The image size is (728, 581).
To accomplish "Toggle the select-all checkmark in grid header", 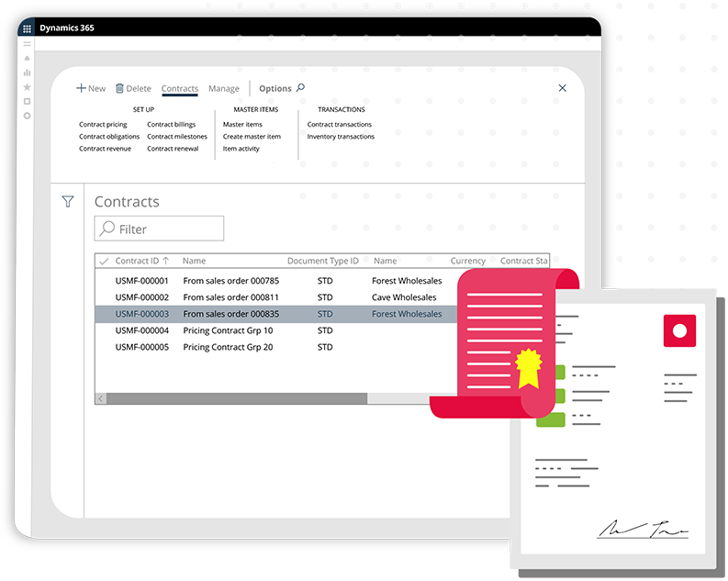I will click(x=104, y=261).
